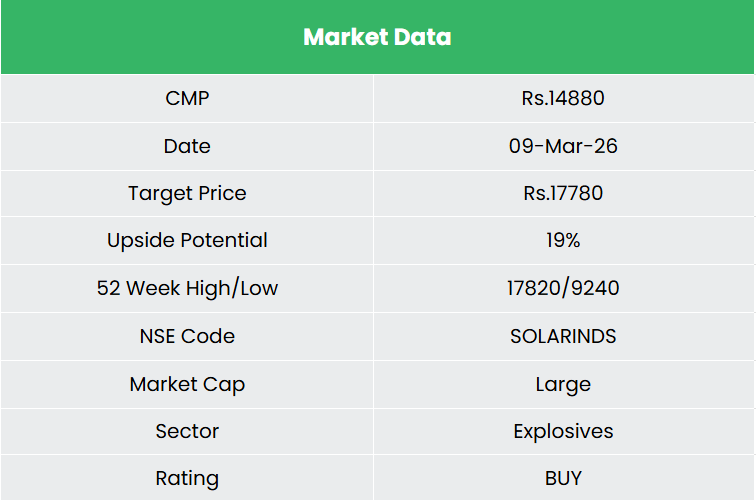Image resolution: width=756 pixels, height=500 pixels.
Task: Select the NSE Code label
Action: (187, 336)
